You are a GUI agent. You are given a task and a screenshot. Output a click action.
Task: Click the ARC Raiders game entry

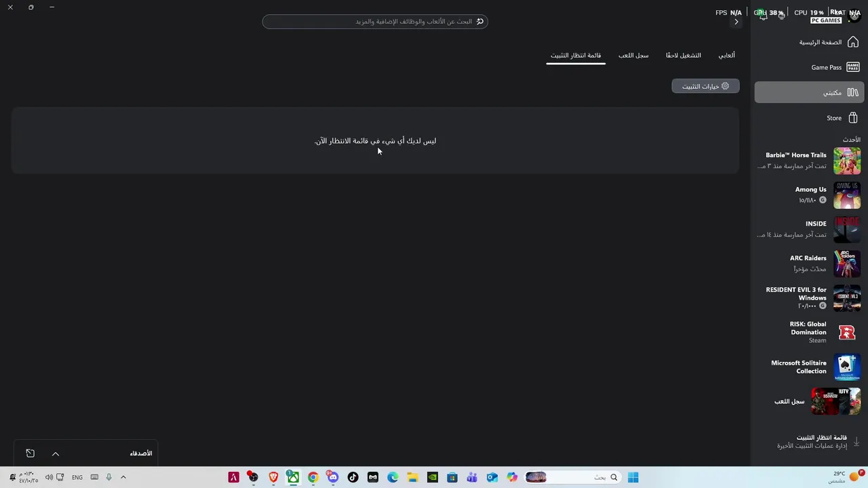click(808, 264)
